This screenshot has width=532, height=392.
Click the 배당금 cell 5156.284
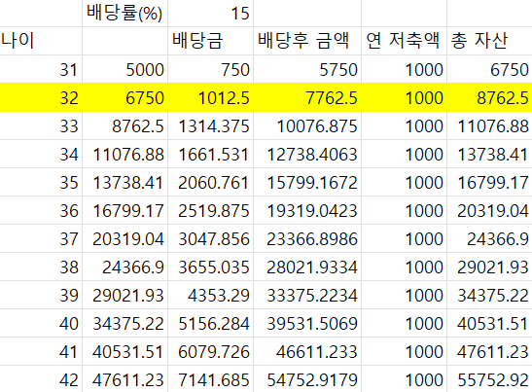[x=210, y=323]
